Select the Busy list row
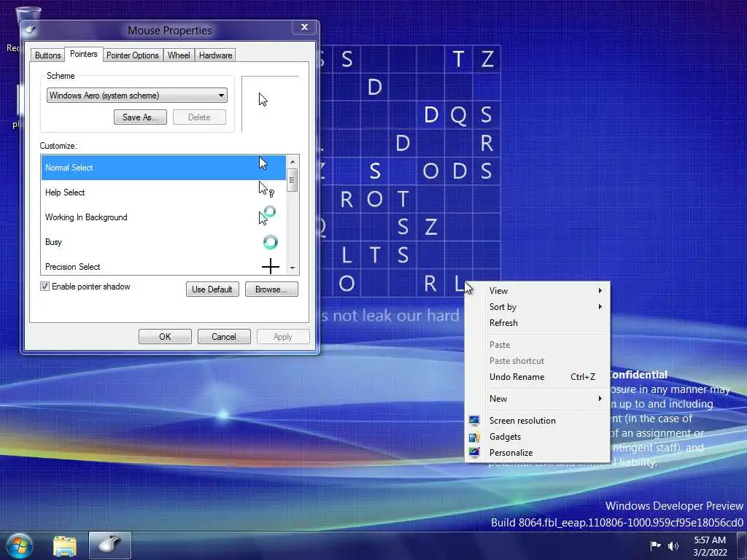The height and width of the screenshot is (560, 747). coord(163,242)
